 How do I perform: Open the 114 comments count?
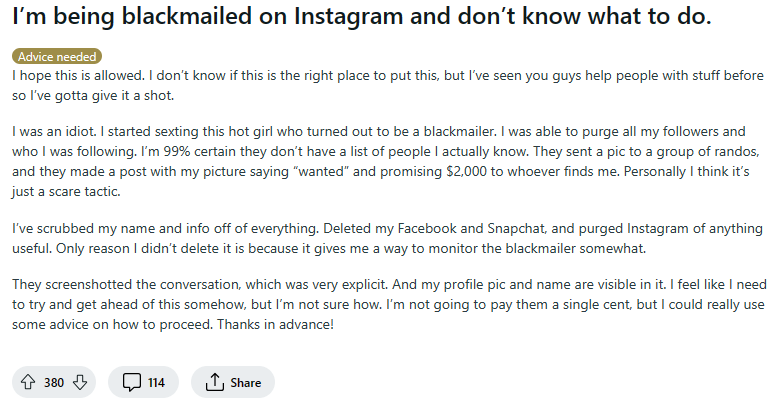(x=156, y=382)
